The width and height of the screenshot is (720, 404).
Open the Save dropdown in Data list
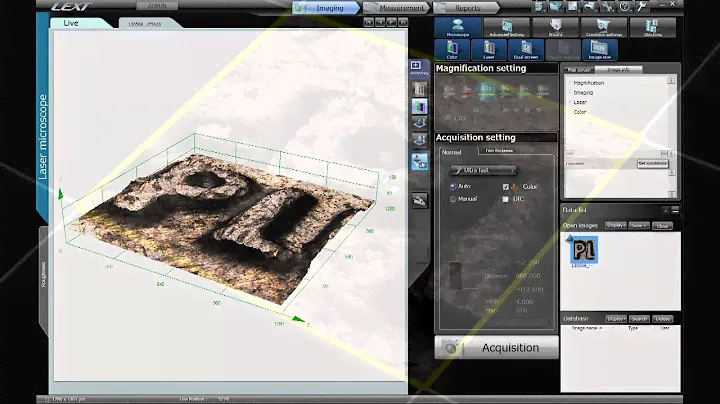coord(640,226)
